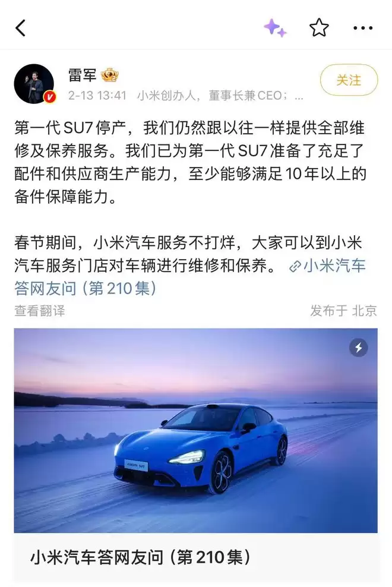Favorite the post with the star icon
The width and height of the screenshot is (392, 587).
[319, 28]
